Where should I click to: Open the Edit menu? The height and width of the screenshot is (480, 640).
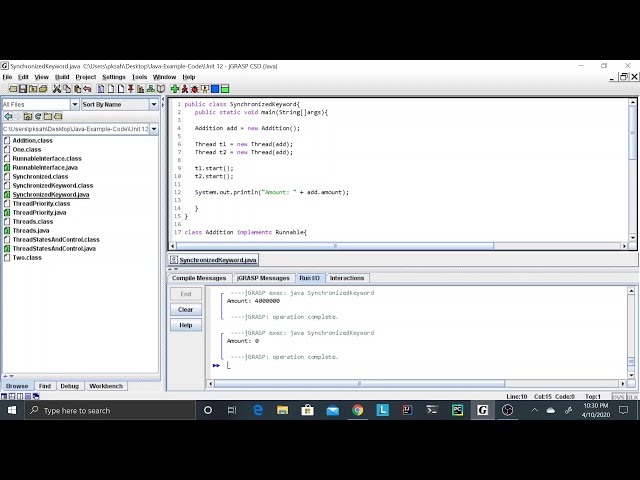coord(23,77)
